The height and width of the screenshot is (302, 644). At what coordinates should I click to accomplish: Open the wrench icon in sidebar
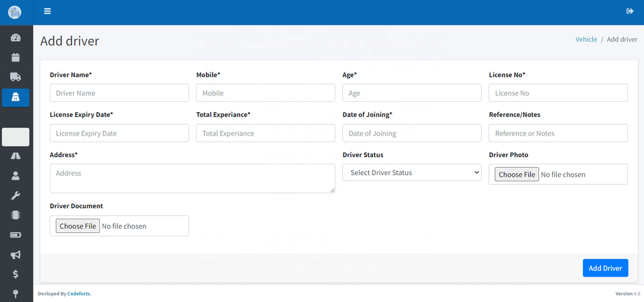(x=15, y=195)
